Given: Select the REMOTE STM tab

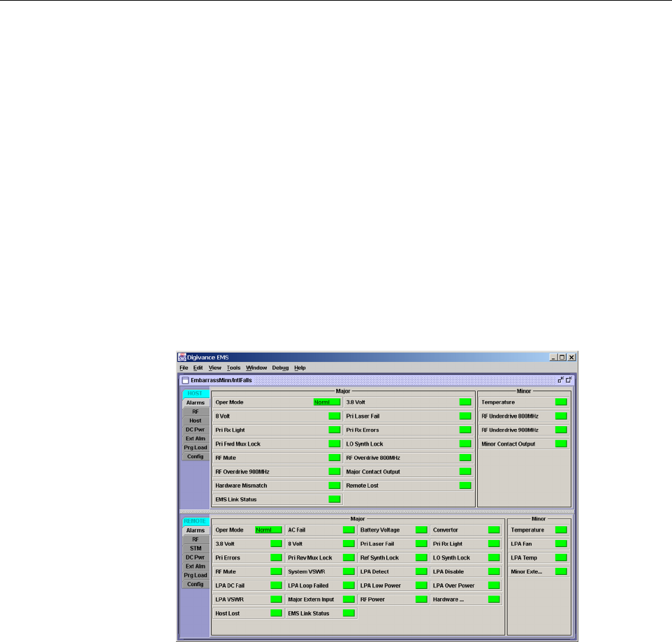Looking at the screenshot, I should (x=196, y=548).
